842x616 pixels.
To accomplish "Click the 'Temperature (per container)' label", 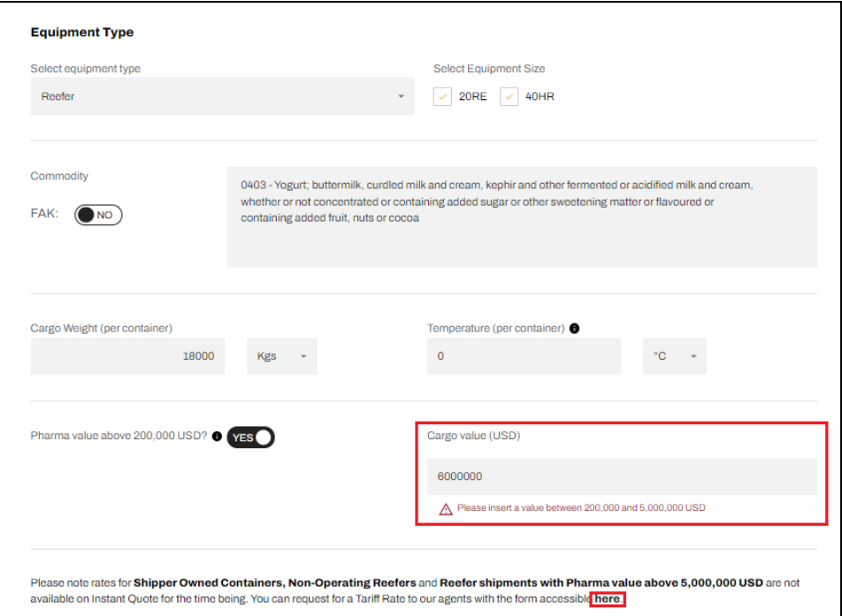I will [x=495, y=329].
